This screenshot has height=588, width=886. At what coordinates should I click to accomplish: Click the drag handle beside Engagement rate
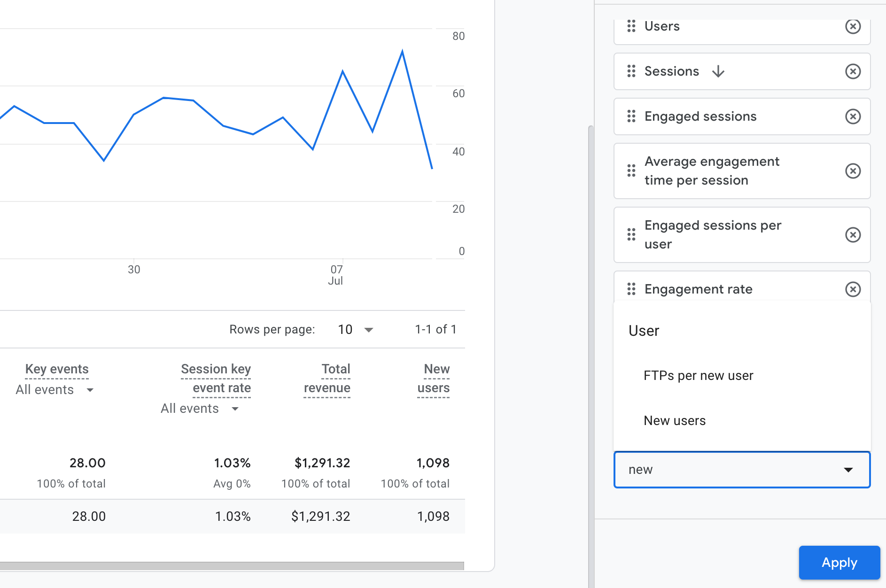tap(631, 289)
